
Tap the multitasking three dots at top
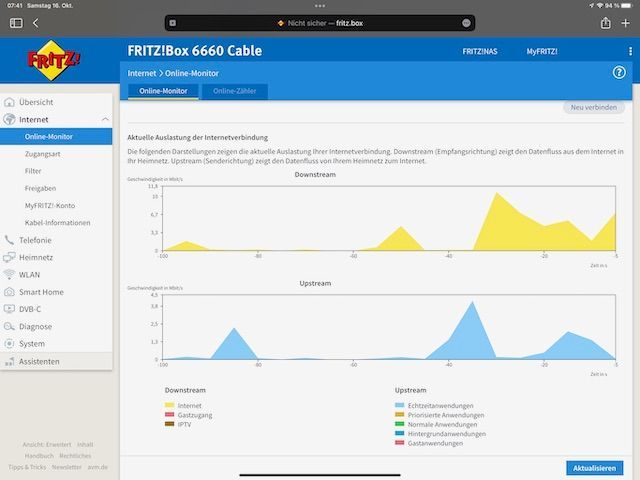(x=320, y=6)
